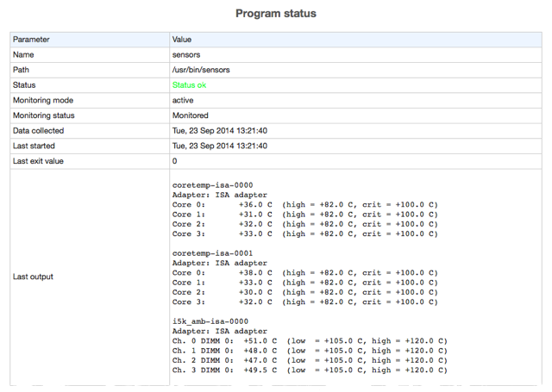Click the Core 2 +30.0 C line
This screenshot has width=552, height=392.
pyautogui.click(x=304, y=292)
